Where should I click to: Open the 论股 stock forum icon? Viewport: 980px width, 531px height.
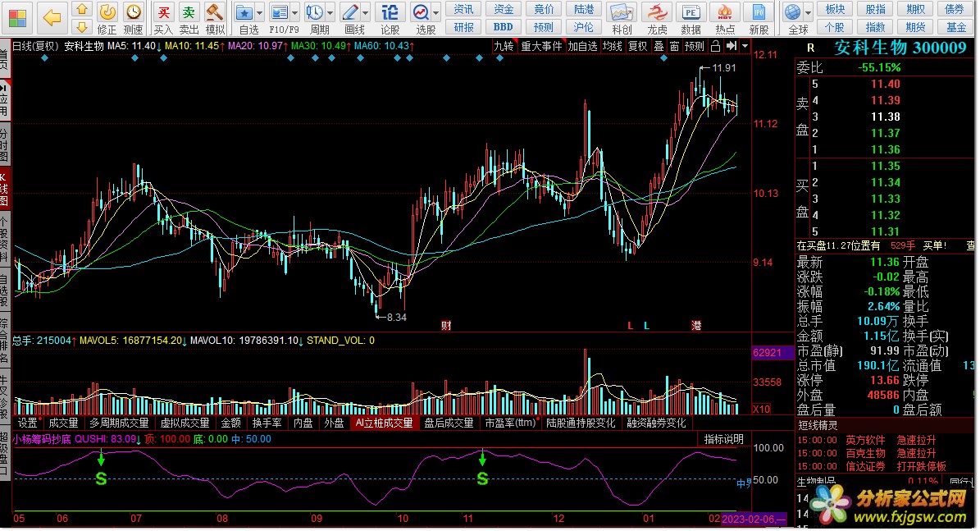tap(390, 18)
